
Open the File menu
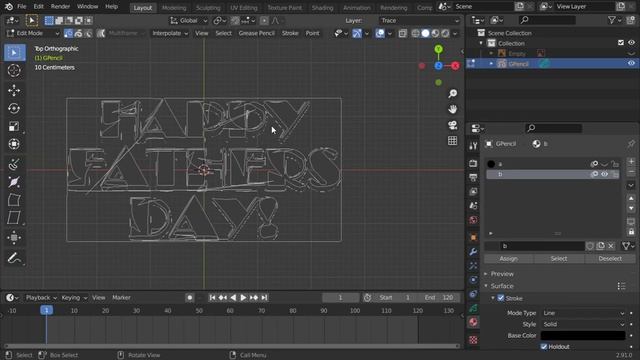pos(22,7)
